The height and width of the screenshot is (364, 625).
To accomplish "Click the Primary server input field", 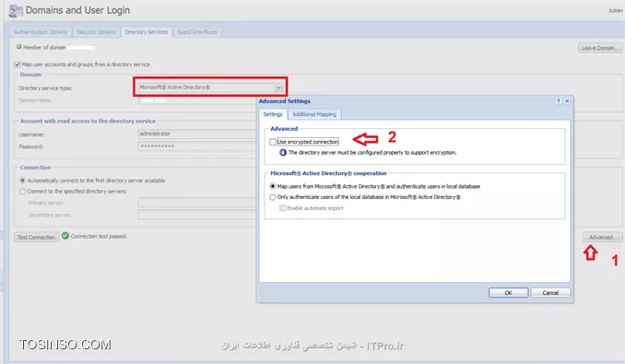I will click(x=197, y=203).
